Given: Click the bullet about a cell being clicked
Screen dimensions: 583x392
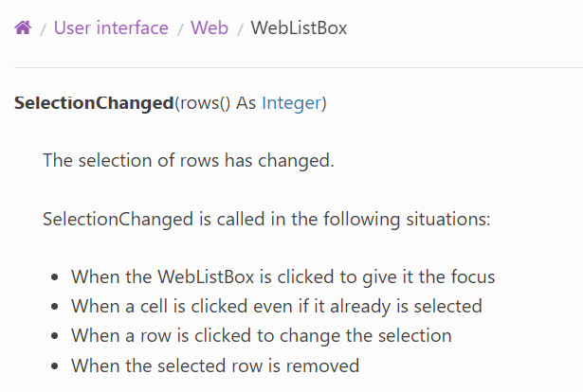Looking at the screenshot, I should click(276, 306).
